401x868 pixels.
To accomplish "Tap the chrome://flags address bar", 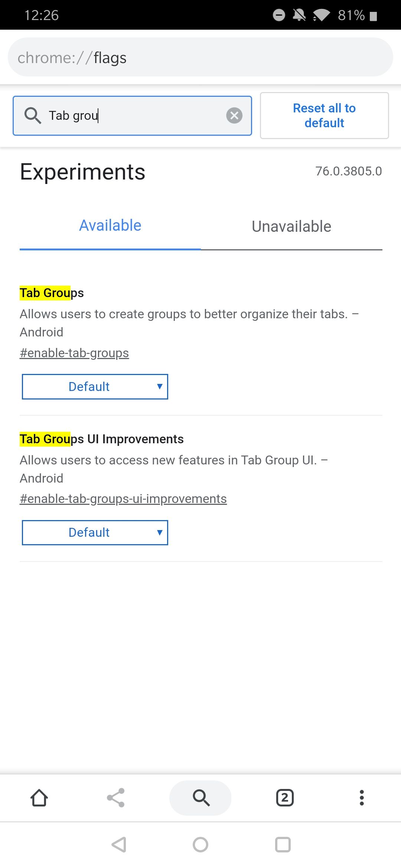I will point(200,57).
